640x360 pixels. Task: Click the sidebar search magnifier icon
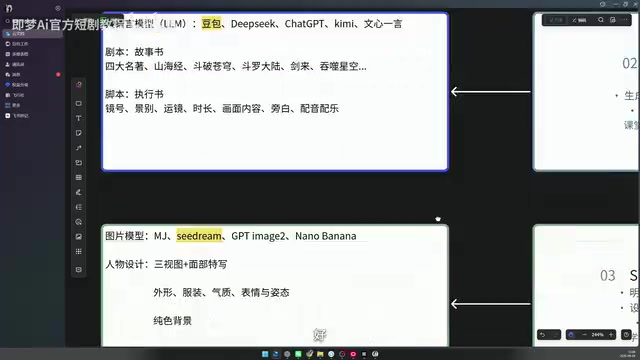7,21
